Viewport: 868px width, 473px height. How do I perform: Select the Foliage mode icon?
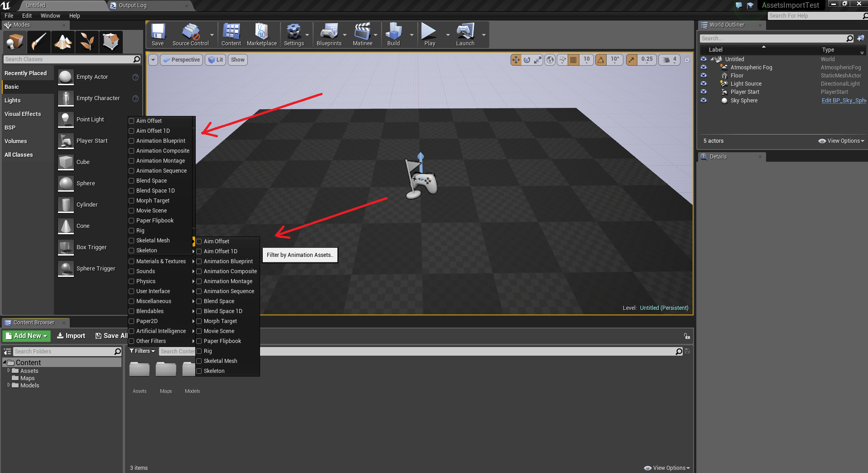coord(87,42)
